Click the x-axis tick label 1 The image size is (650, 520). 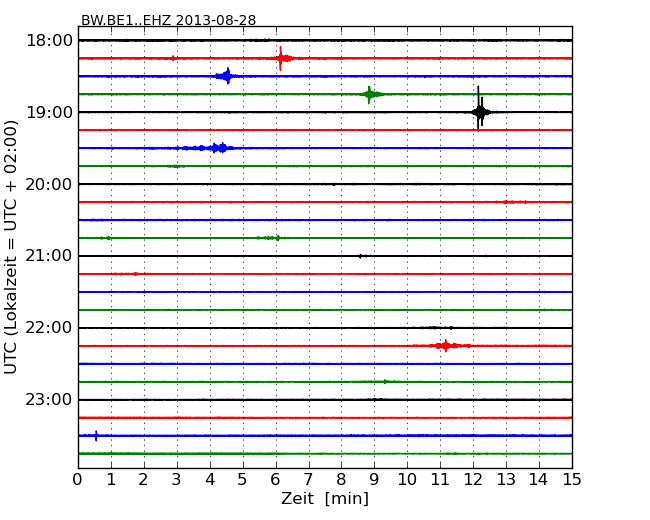(x=111, y=480)
